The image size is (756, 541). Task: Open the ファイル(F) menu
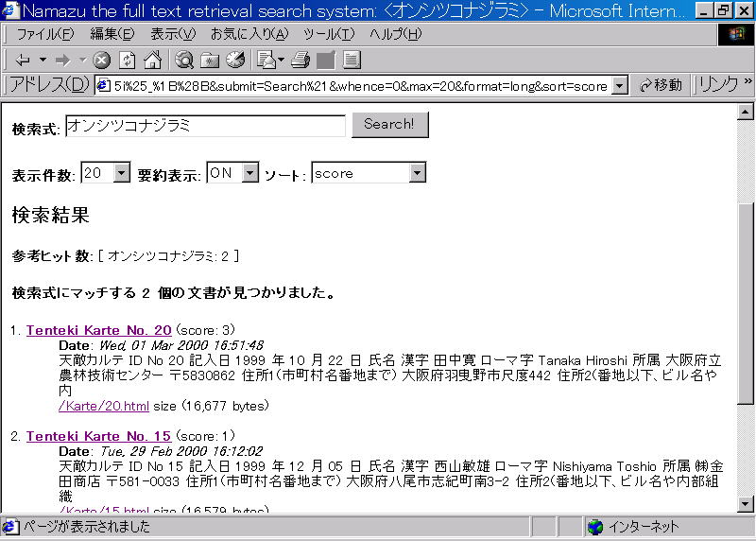click(44, 35)
